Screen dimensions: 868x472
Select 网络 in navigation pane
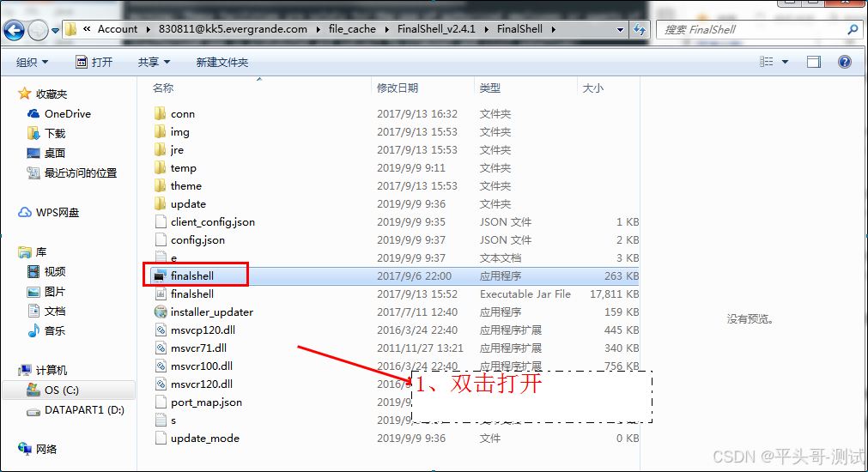point(38,450)
